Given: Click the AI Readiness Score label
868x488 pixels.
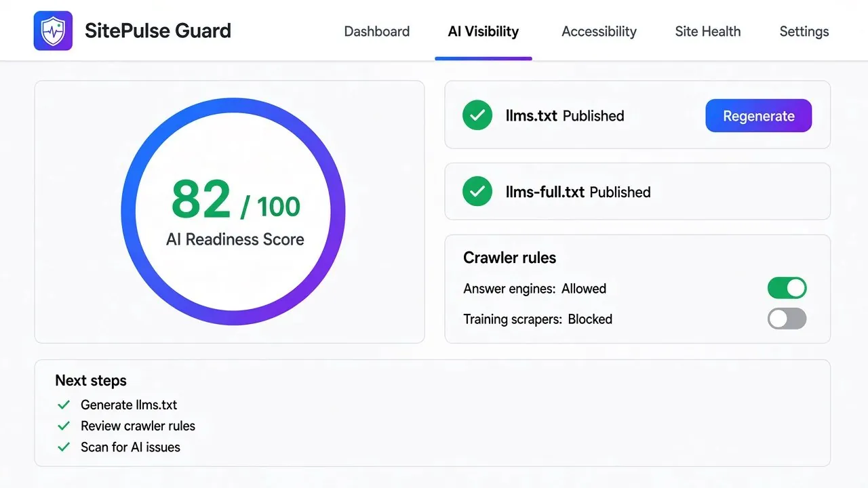Looking at the screenshot, I should (x=235, y=239).
